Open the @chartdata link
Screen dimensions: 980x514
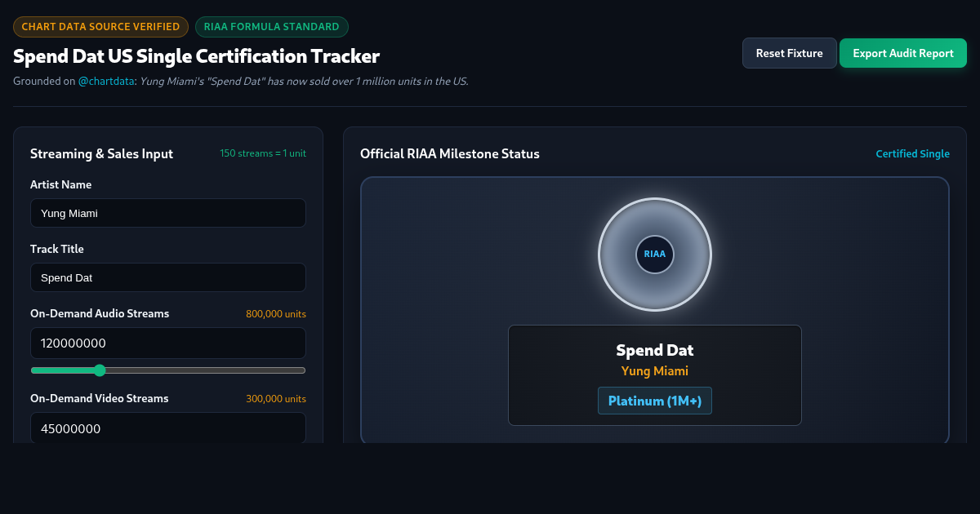[x=106, y=82]
